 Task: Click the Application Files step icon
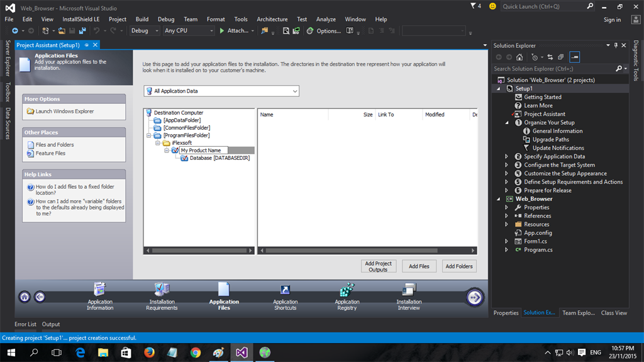(x=224, y=289)
